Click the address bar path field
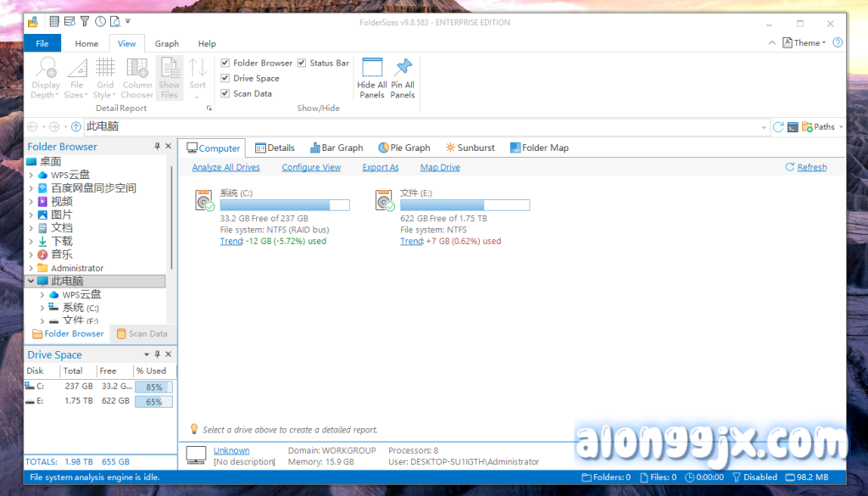 click(x=424, y=127)
